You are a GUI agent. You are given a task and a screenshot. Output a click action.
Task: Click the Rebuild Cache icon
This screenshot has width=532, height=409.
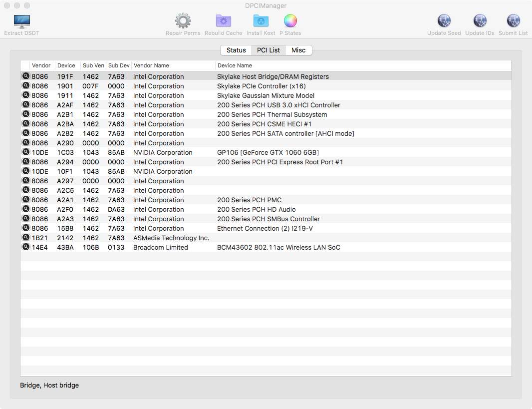click(223, 21)
